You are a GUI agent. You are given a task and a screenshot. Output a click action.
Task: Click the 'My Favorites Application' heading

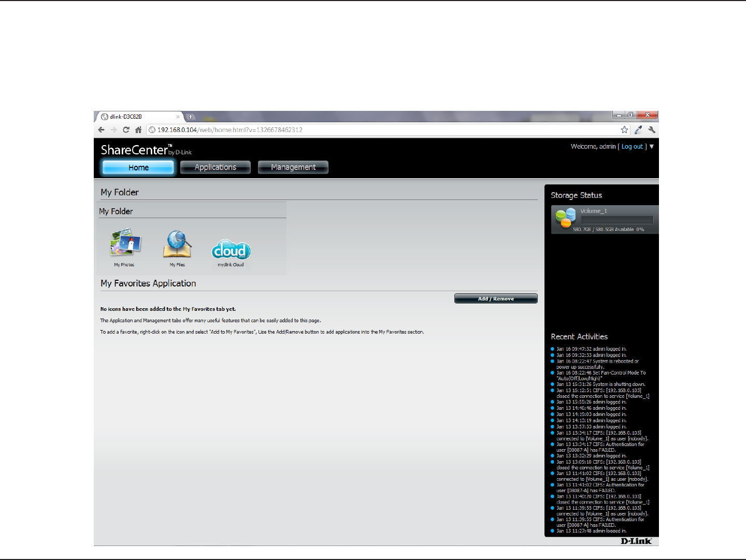[148, 283]
